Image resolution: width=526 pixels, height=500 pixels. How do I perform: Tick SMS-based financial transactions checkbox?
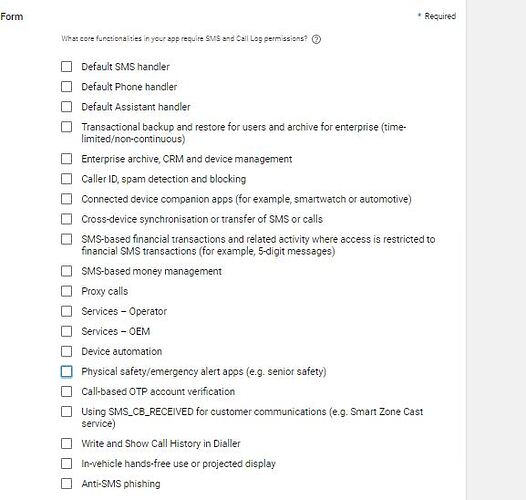[66, 239]
